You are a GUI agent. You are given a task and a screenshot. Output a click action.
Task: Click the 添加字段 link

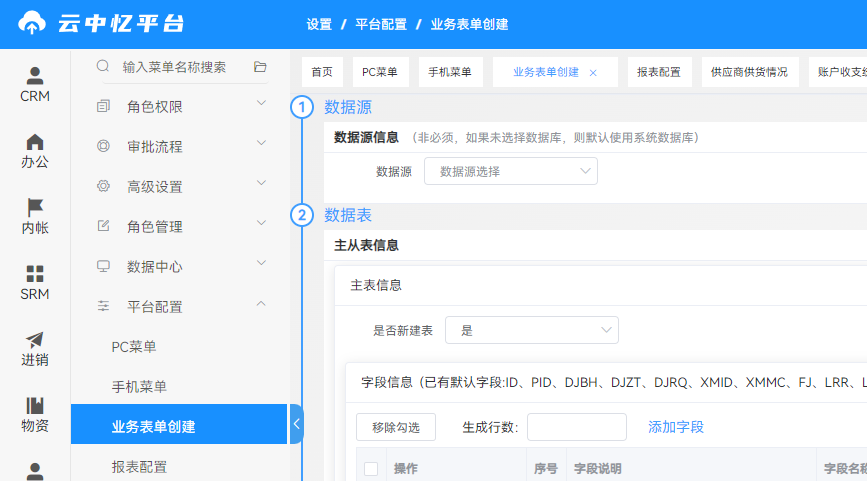tap(676, 427)
